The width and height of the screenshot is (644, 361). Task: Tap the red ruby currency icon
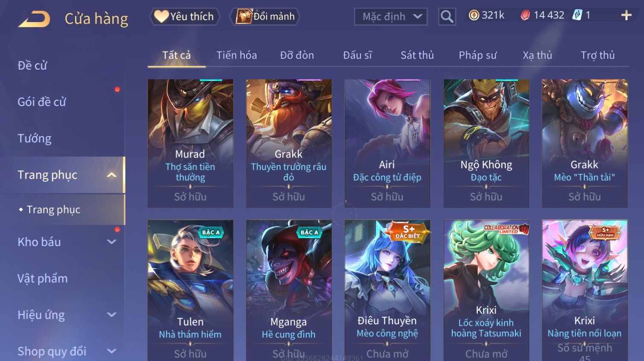pyautogui.click(x=525, y=15)
